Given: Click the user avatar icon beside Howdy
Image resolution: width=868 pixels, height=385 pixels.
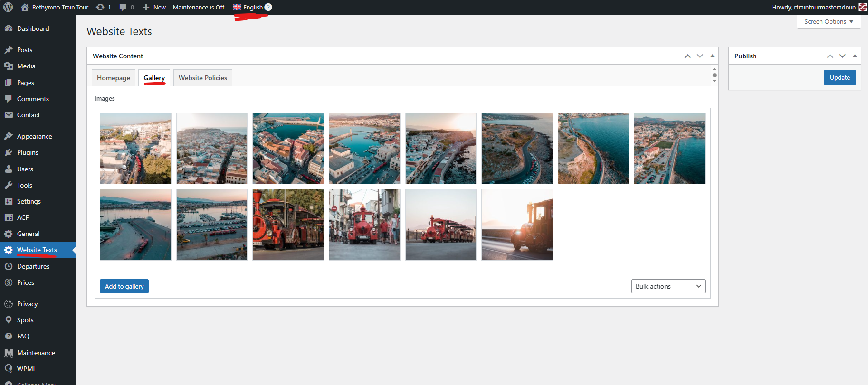Looking at the screenshot, I should [x=863, y=7].
